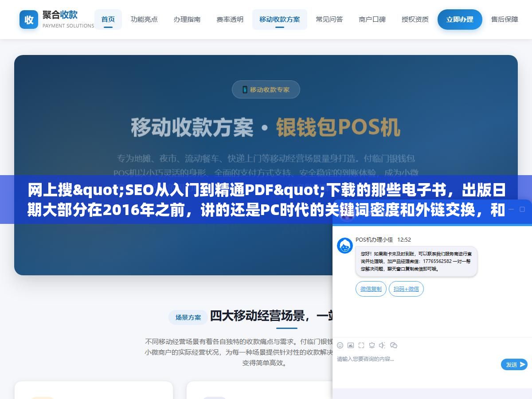Image resolution: width=532 pixels, height=399 pixels.
Task: Click the image upload icon in chat
Action: [x=351, y=345]
